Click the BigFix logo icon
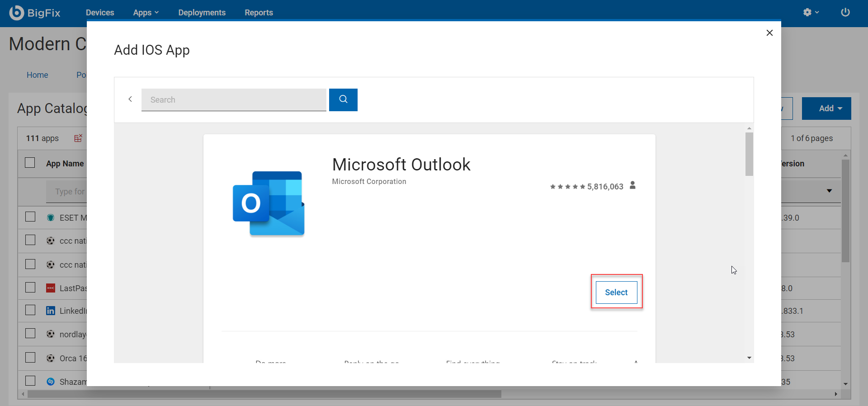Image resolution: width=868 pixels, height=406 pixels. tap(17, 13)
